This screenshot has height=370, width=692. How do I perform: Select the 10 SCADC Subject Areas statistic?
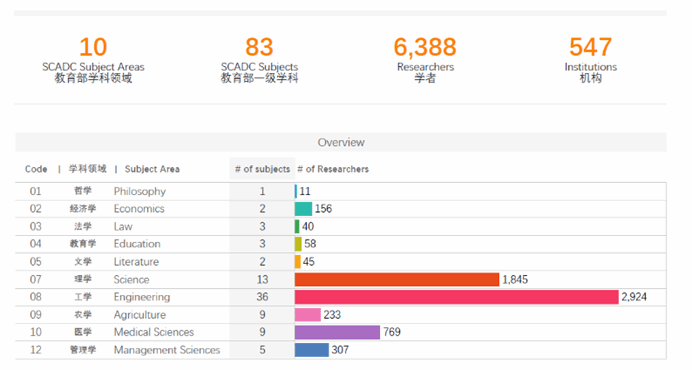93,59
